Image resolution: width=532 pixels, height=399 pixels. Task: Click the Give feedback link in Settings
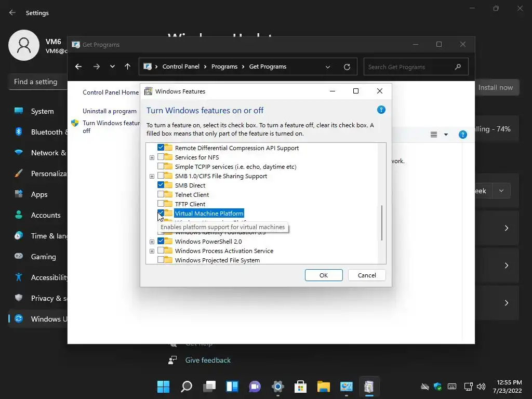pos(208,361)
